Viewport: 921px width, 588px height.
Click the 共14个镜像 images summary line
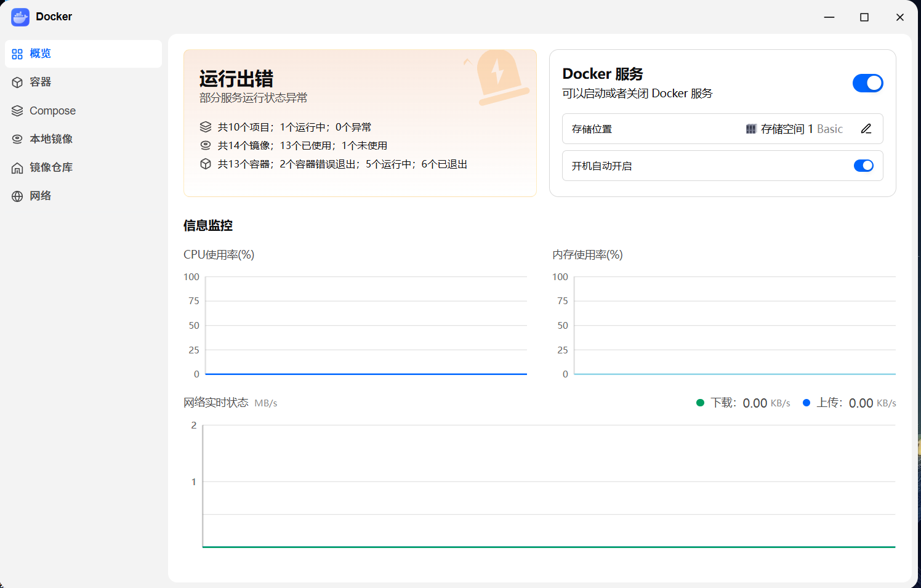pos(302,145)
